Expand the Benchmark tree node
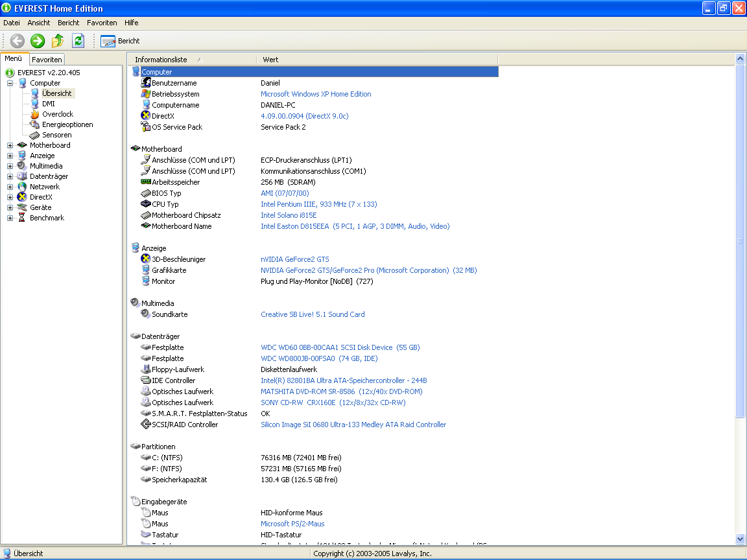The image size is (747, 560). (10, 218)
